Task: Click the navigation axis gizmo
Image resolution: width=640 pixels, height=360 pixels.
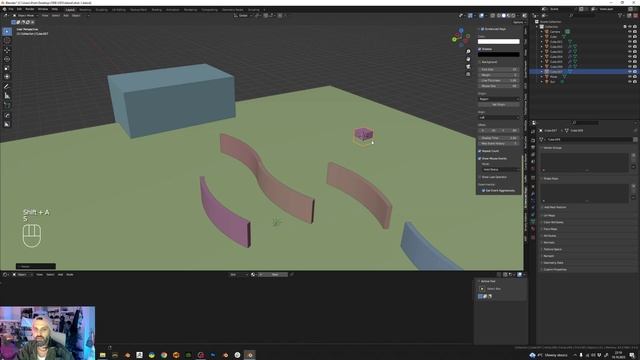Action: [460, 38]
